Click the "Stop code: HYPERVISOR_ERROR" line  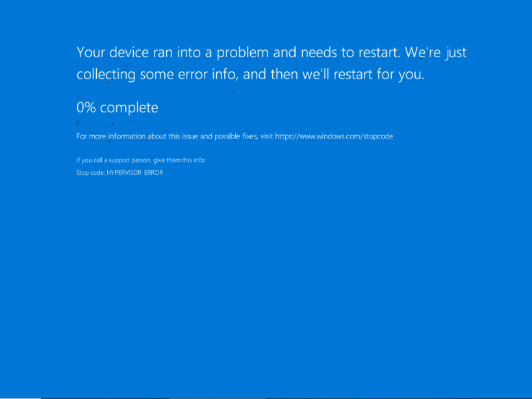(x=120, y=173)
